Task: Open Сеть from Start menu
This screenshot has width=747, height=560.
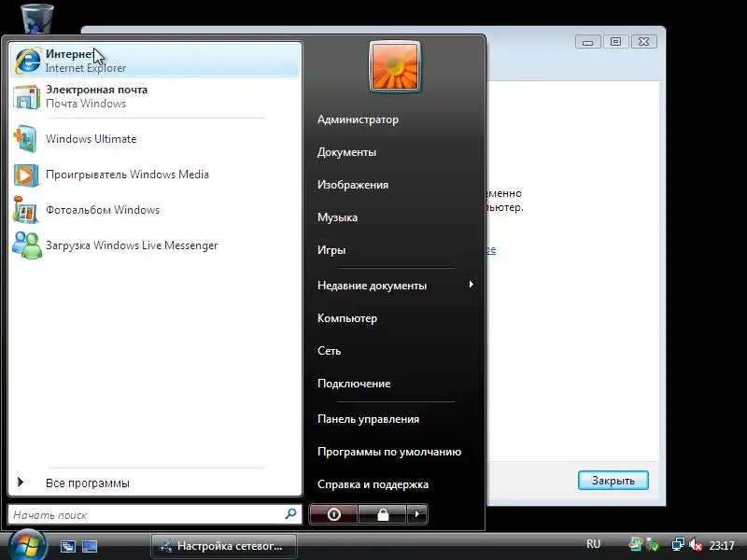Action: tap(329, 351)
